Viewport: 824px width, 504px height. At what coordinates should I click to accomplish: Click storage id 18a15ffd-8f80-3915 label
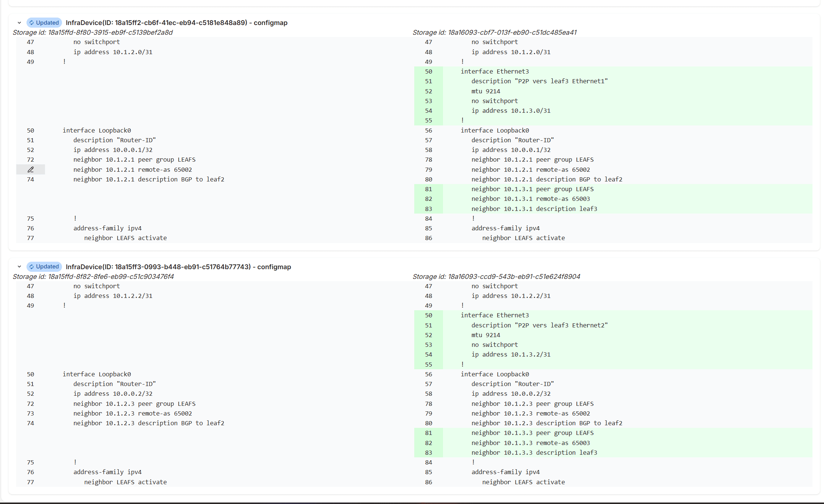coord(93,32)
